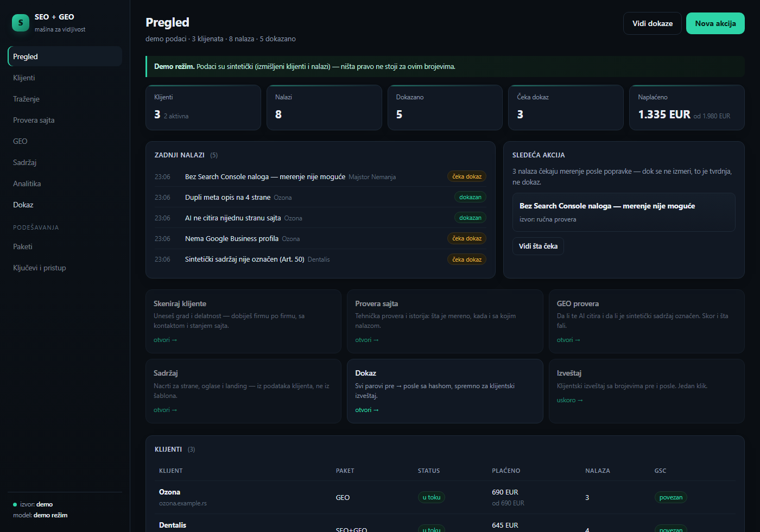Click the uskoro link in Izveštaj card
Viewport: 760px width, 532px height.
[569, 400]
